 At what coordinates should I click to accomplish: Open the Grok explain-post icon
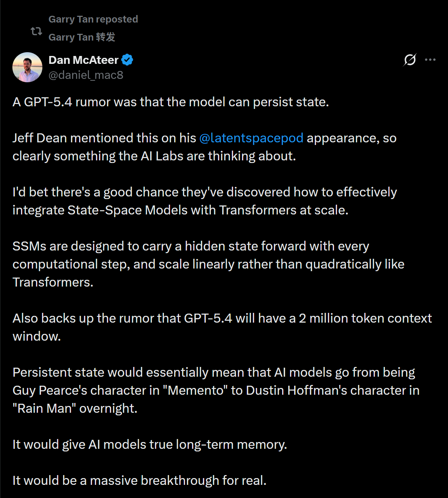coord(410,60)
